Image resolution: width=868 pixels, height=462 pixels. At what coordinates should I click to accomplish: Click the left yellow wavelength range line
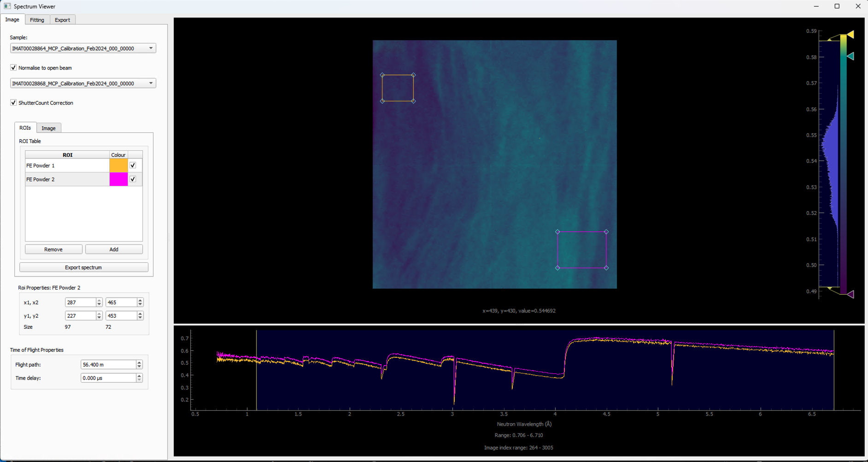pyautogui.click(x=256, y=370)
